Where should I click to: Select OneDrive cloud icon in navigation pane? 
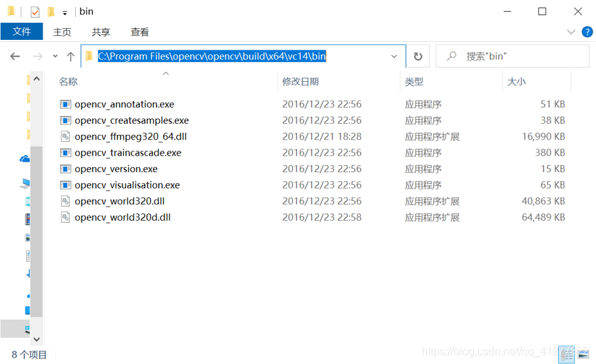[x=25, y=159]
